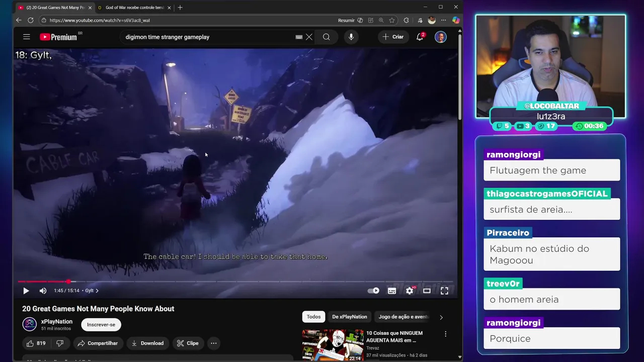The image size is (644, 362).
Task: Add page to favorites with star
Action: [392, 20]
